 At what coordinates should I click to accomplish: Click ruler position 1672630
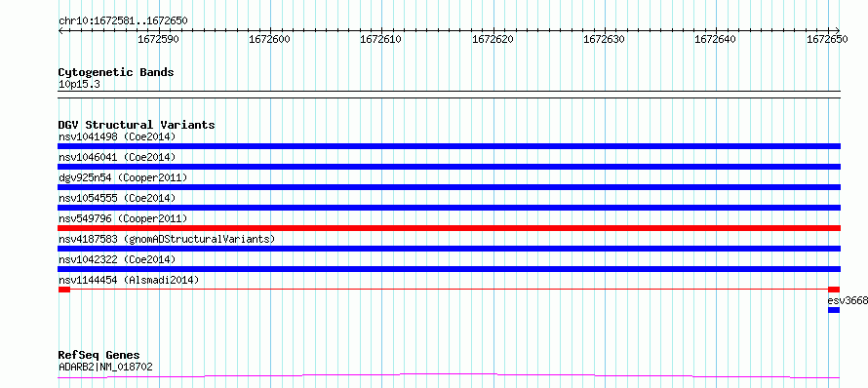(605, 39)
